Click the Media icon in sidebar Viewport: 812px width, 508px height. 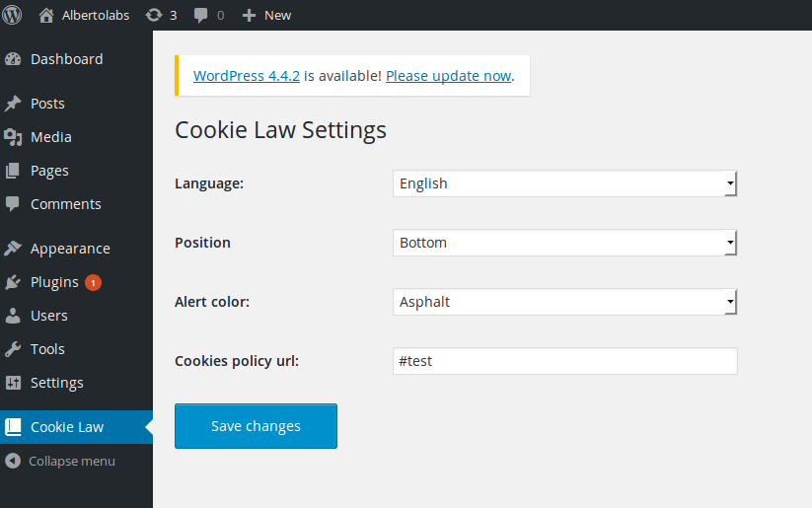[x=13, y=137]
